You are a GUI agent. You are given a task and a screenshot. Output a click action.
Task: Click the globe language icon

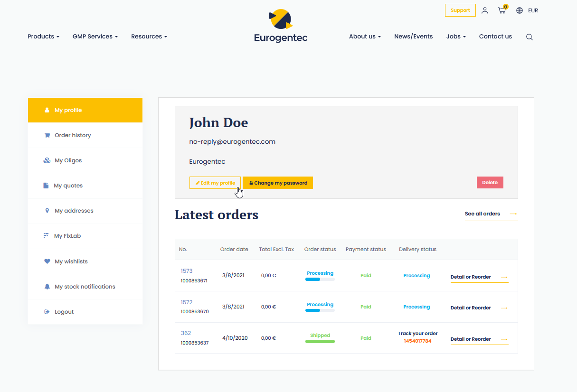pyautogui.click(x=520, y=10)
